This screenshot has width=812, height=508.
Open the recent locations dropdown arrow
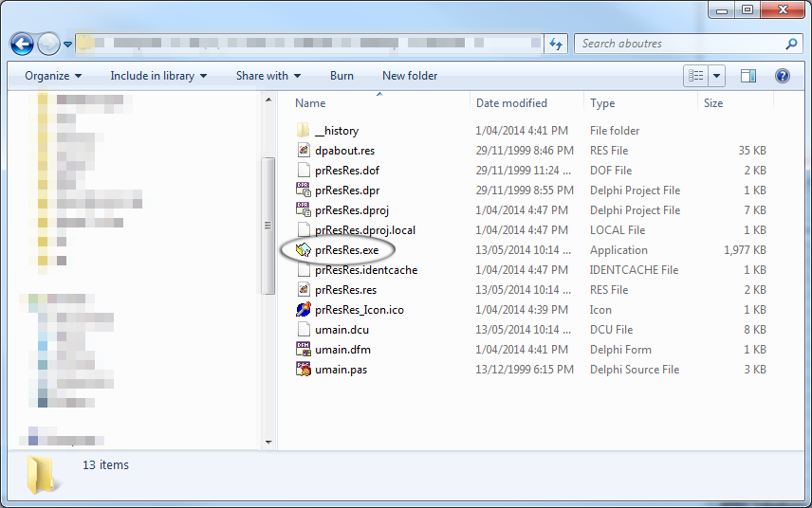pyautogui.click(x=68, y=45)
